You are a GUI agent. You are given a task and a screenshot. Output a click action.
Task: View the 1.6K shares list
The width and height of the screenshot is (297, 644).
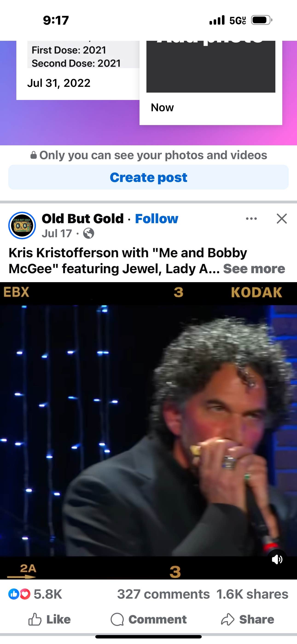252,594
